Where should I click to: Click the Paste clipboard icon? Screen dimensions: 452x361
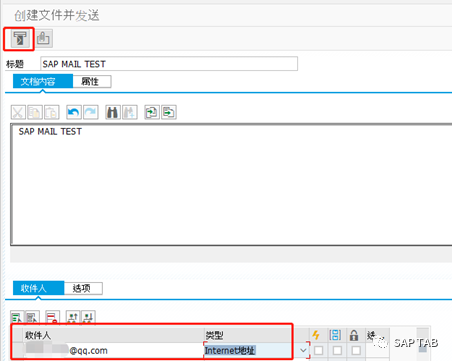[x=52, y=113]
